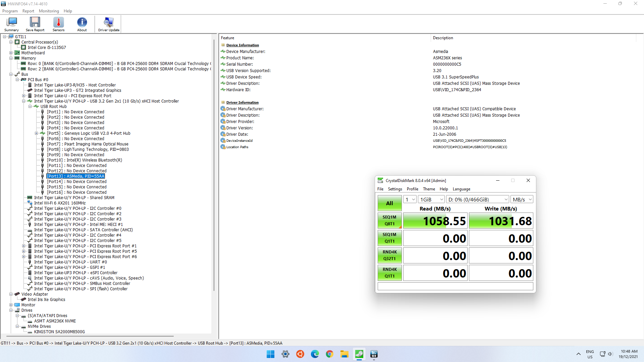Open the Program menu in HWiNFO
The width and height of the screenshot is (644, 362).
[x=10, y=11]
